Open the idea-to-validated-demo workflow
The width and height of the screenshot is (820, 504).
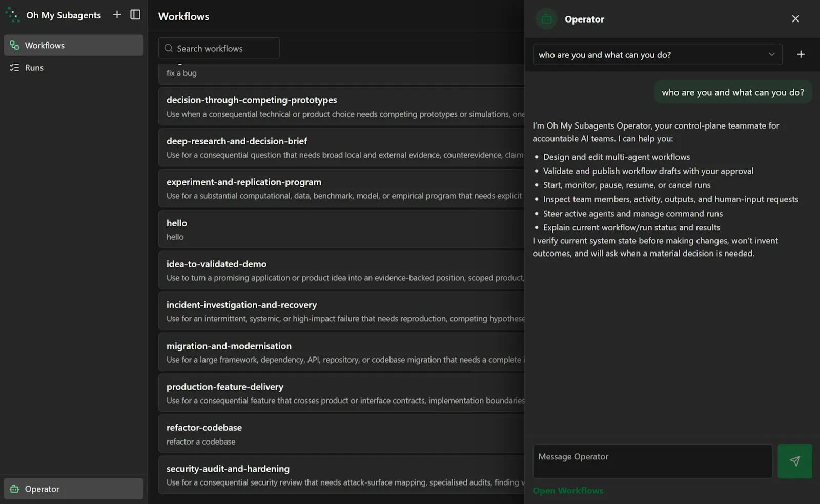tap(341, 270)
